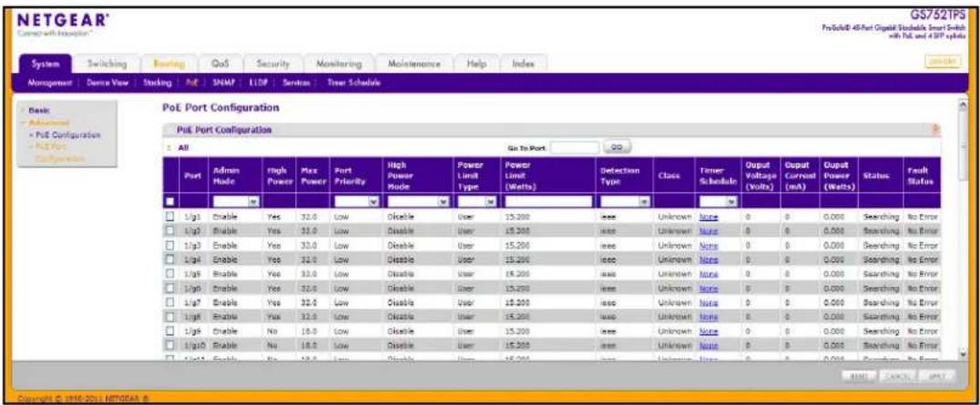Switch to the Switching tab
Viewport: 980px width, 405px height.
click(x=107, y=64)
